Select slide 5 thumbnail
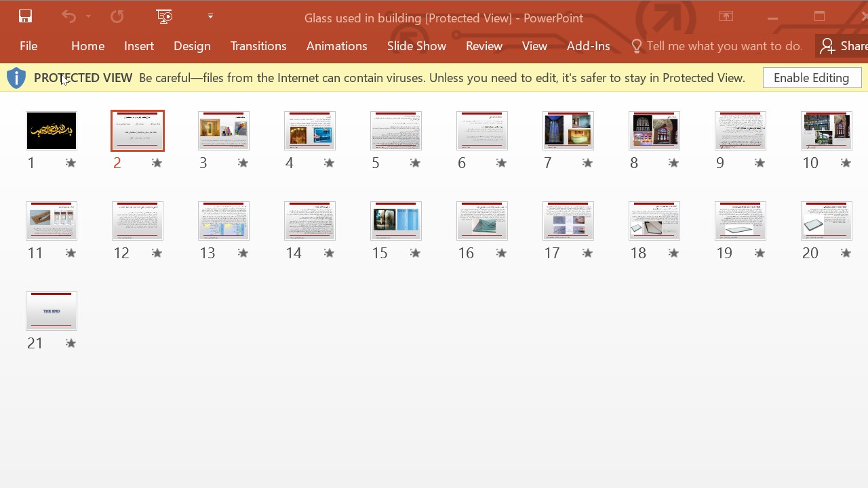This screenshot has height=488, width=868. [x=396, y=131]
